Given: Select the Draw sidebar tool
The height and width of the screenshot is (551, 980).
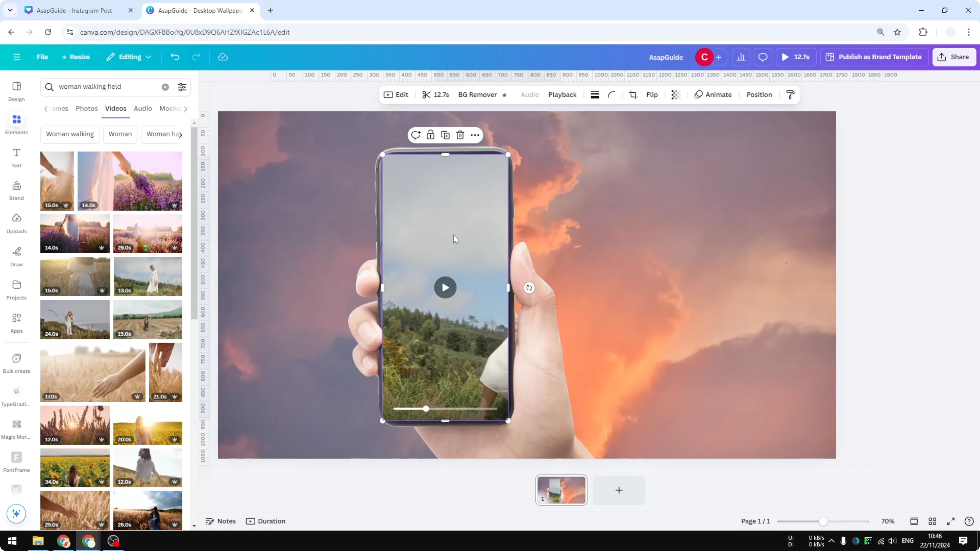Looking at the screenshot, I should coord(16,256).
